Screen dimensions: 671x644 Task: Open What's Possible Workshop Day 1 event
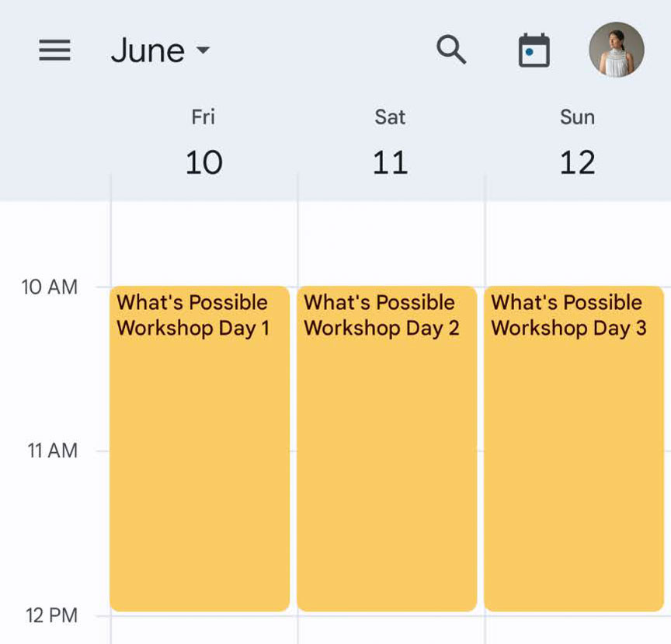(x=200, y=448)
